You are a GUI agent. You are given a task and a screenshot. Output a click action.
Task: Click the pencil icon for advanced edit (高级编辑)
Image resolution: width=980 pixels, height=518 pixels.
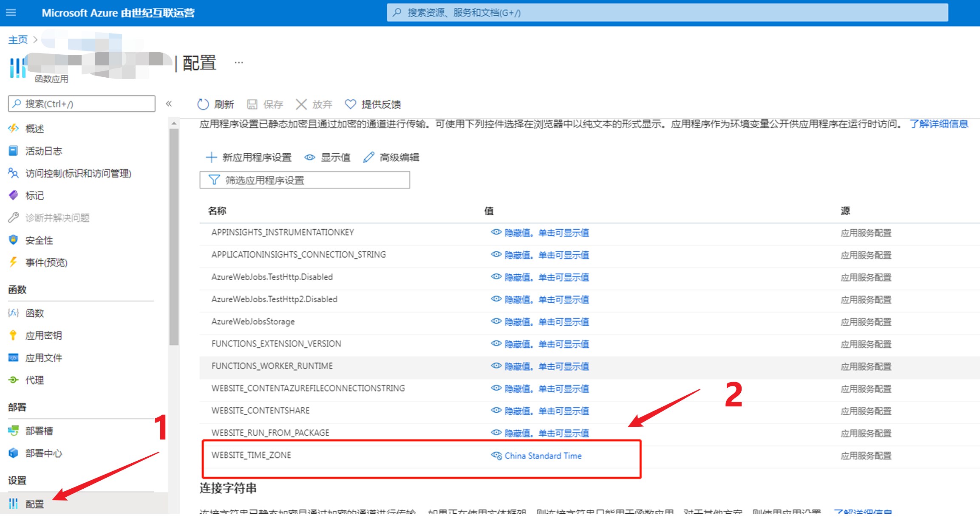click(x=368, y=158)
